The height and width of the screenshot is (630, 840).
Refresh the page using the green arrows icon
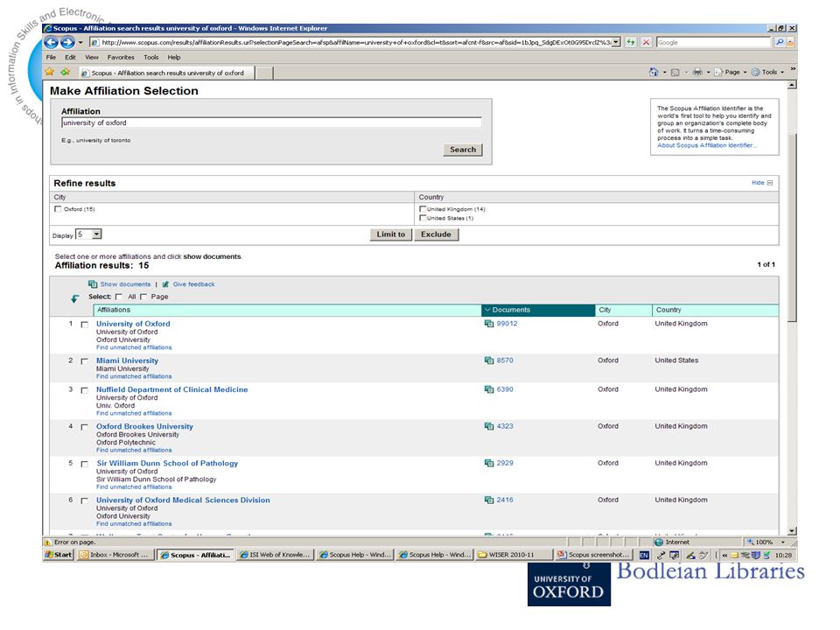(631, 42)
